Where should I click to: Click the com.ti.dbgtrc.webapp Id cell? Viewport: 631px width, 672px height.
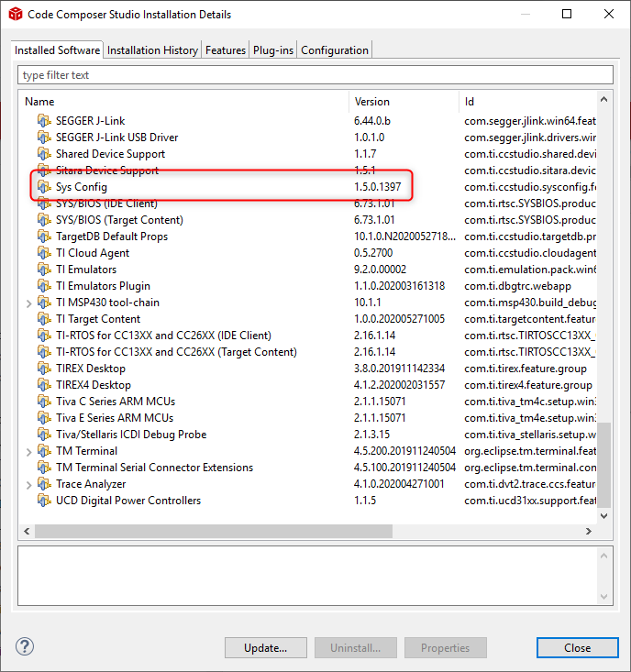click(517, 286)
